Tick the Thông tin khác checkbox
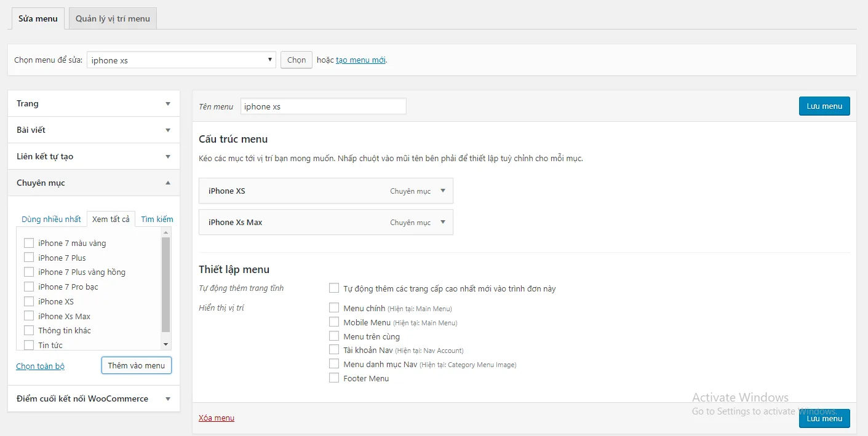 (28, 330)
